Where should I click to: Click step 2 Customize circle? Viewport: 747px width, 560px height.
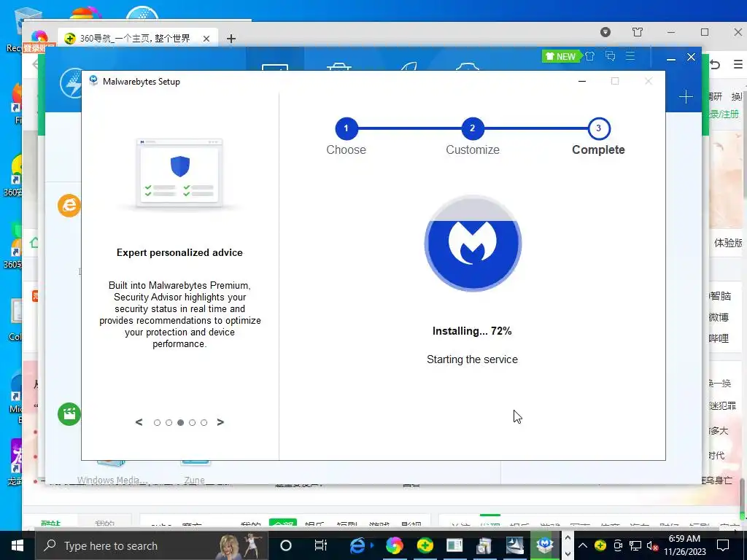click(x=473, y=128)
